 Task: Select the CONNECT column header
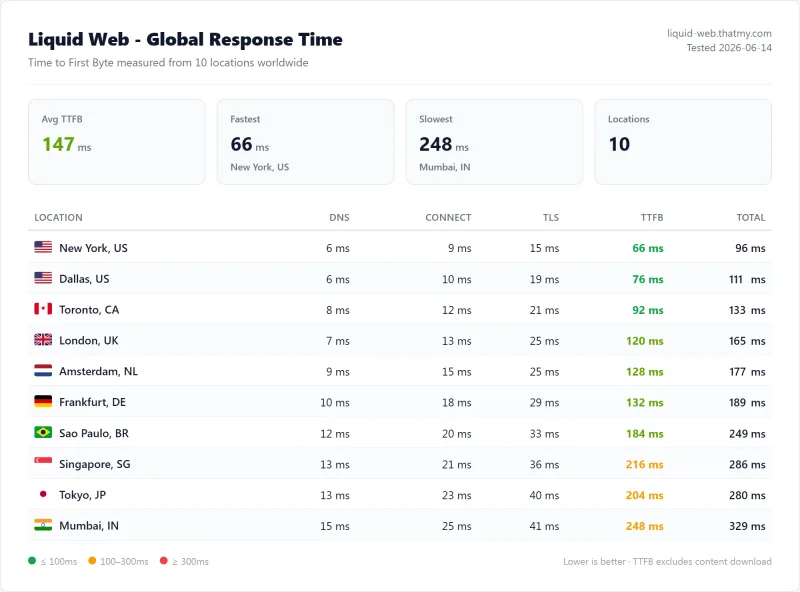click(x=448, y=217)
